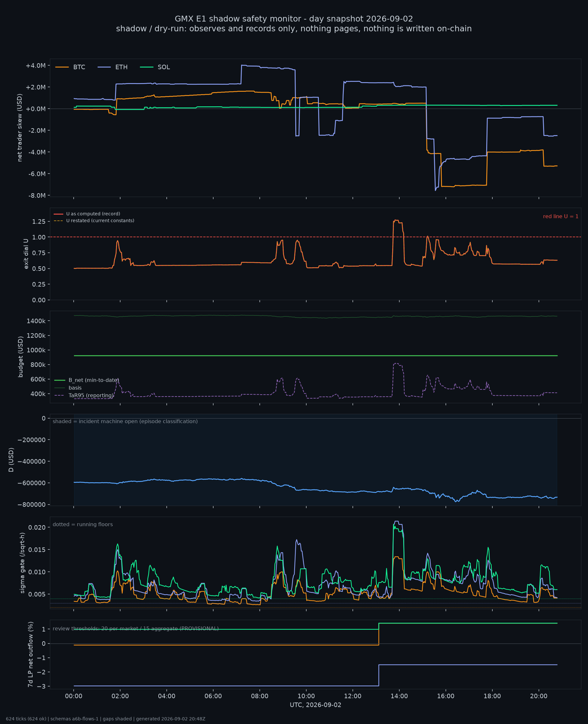Click the 'basis' legend text

pos(75,388)
